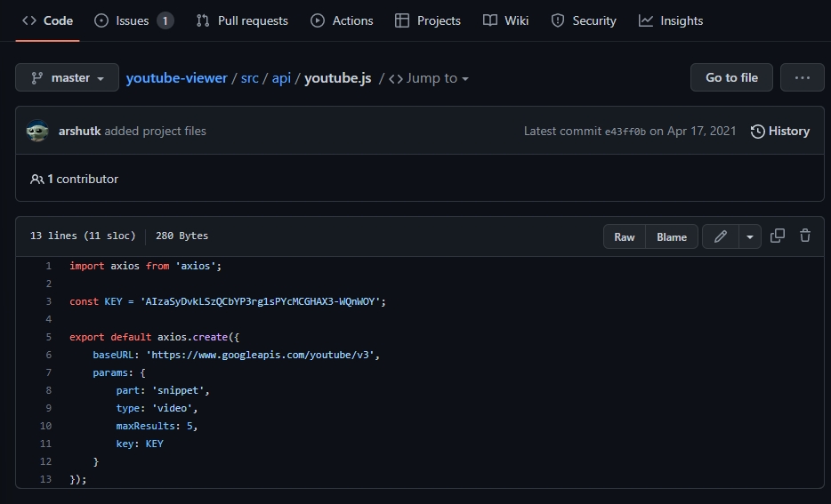831x504 pixels.
Task: Copy raw contents using the copy icon
Action: pyautogui.click(x=778, y=236)
